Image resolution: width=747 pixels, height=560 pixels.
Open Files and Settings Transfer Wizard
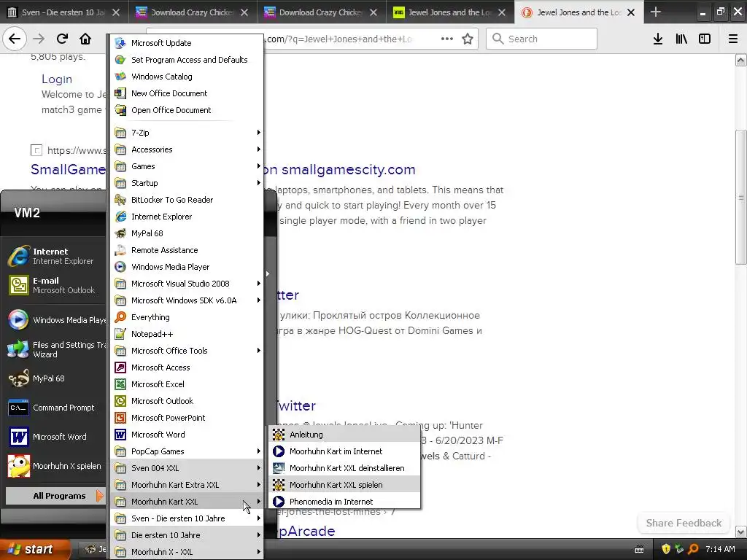coord(55,349)
